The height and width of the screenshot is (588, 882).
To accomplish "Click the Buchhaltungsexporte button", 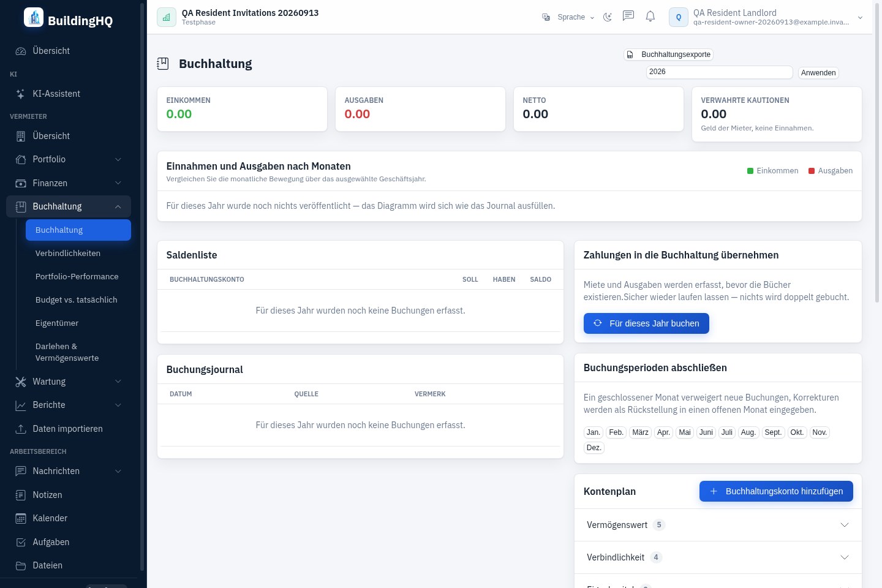I will 668,55.
